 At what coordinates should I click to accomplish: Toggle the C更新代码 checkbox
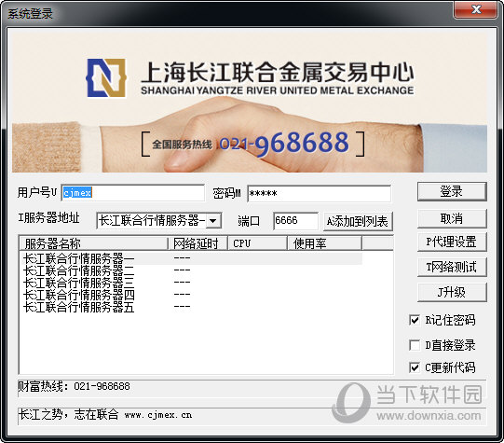[x=415, y=367]
